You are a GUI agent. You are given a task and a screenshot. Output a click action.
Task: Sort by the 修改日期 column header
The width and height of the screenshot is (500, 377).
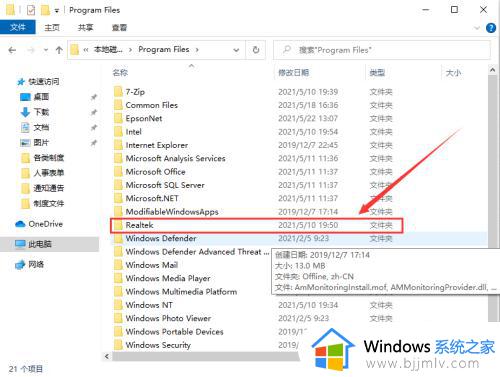(294, 72)
